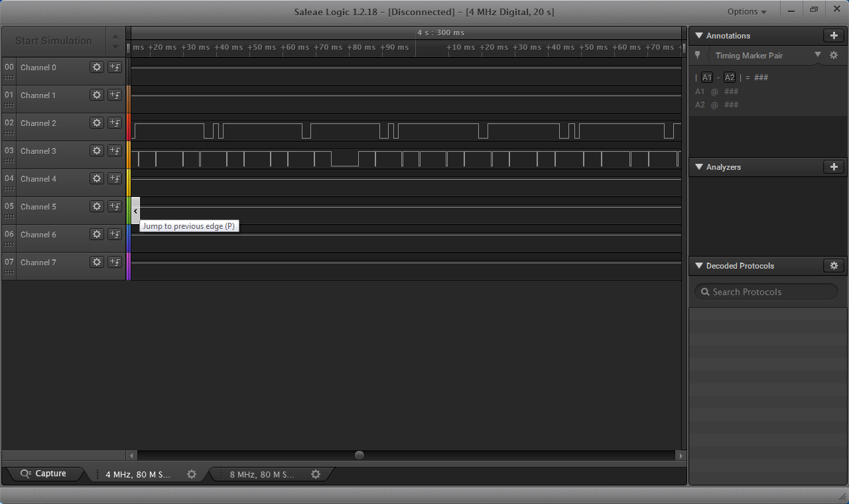Open Channel 3 settings gear
This screenshot has height=504, width=849.
coord(97,151)
